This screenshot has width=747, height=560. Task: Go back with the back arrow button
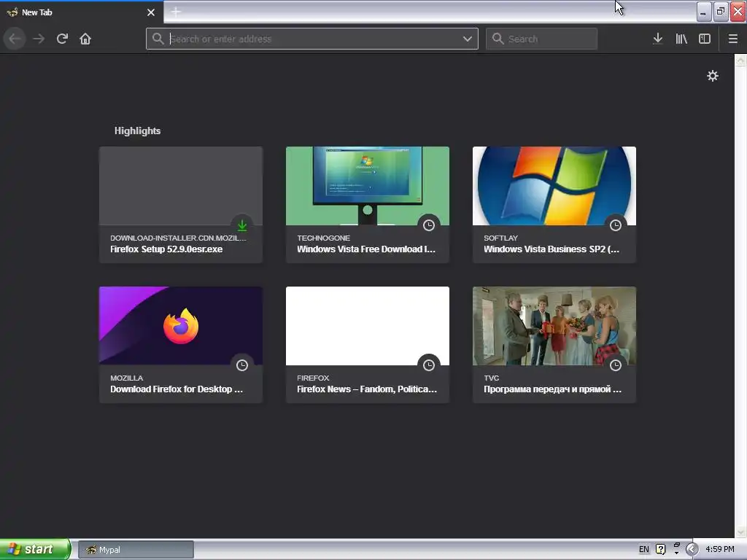click(15, 39)
